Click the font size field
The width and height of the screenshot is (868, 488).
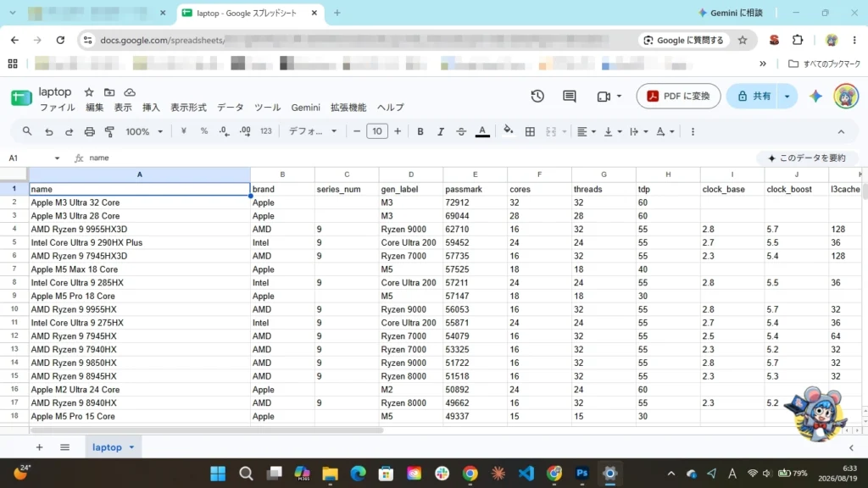(377, 131)
